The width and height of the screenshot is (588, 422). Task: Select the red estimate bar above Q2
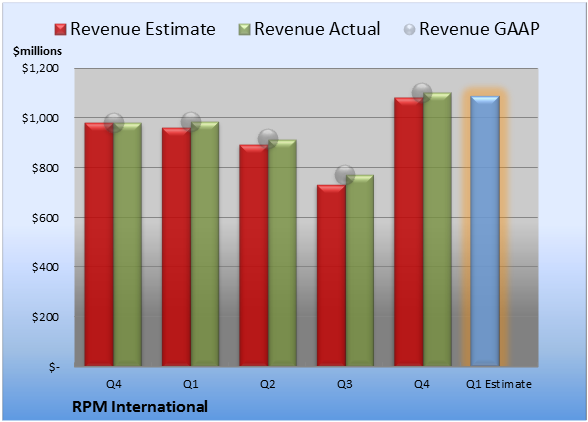(x=254, y=255)
